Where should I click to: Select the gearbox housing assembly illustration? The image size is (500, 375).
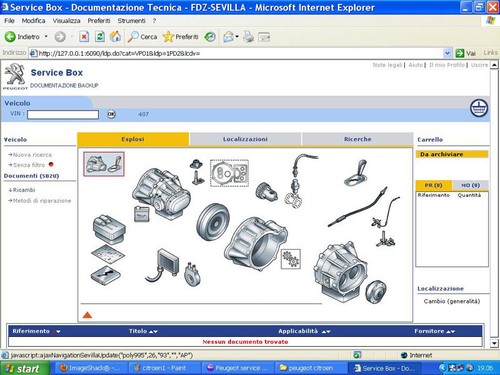(161, 194)
